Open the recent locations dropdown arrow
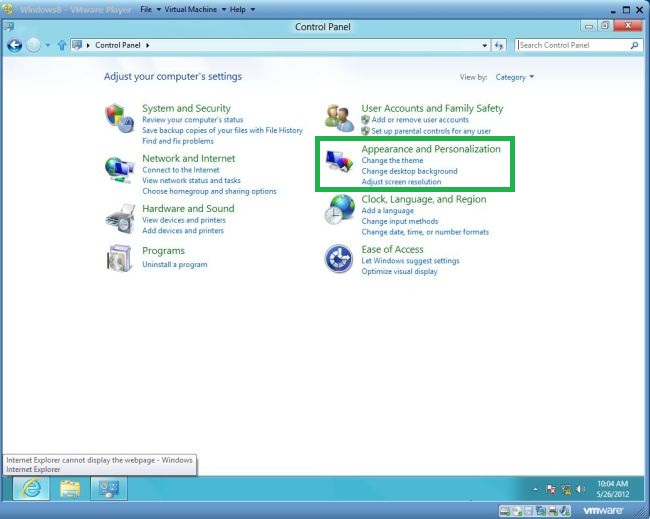This screenshot has width=650, height=519. [x=48, y=45]
